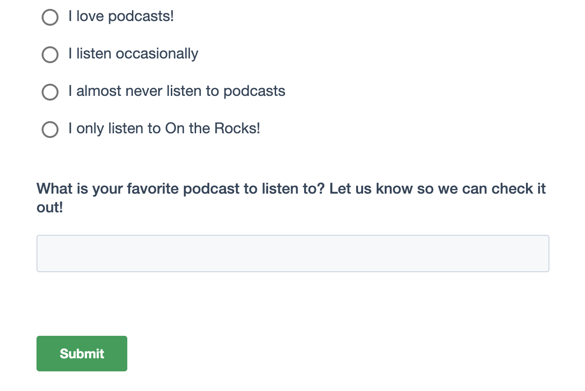The width and height of the screenshot is (585, 391).
Task: Select the "I only listen to On the Rocks!" radio
Action: 50,129
